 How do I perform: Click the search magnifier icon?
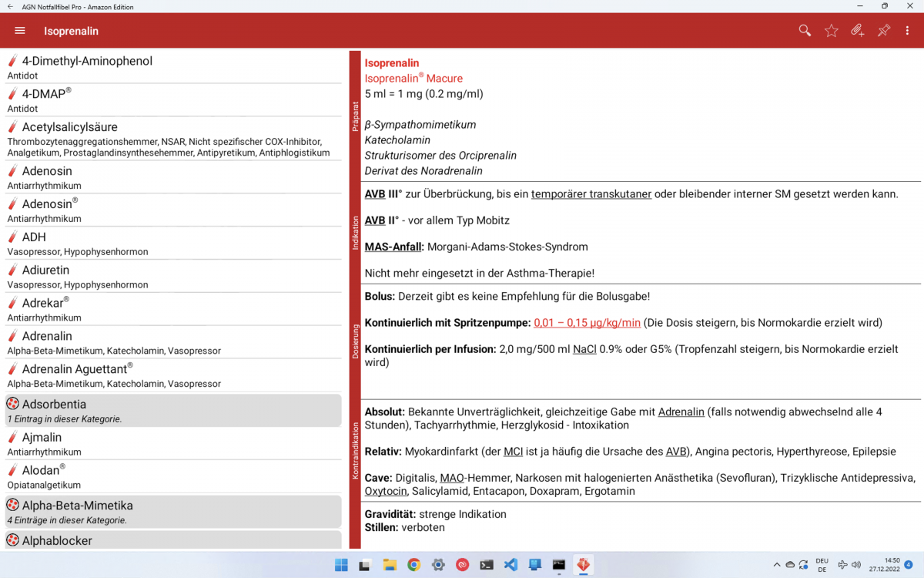pos(805,31)
